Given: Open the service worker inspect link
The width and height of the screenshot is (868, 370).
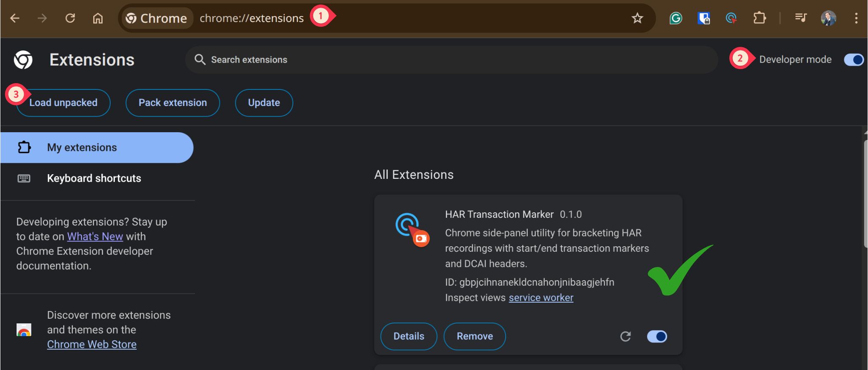Looking at the screenshot, I should pyautogui.click(x=541, y=298).
